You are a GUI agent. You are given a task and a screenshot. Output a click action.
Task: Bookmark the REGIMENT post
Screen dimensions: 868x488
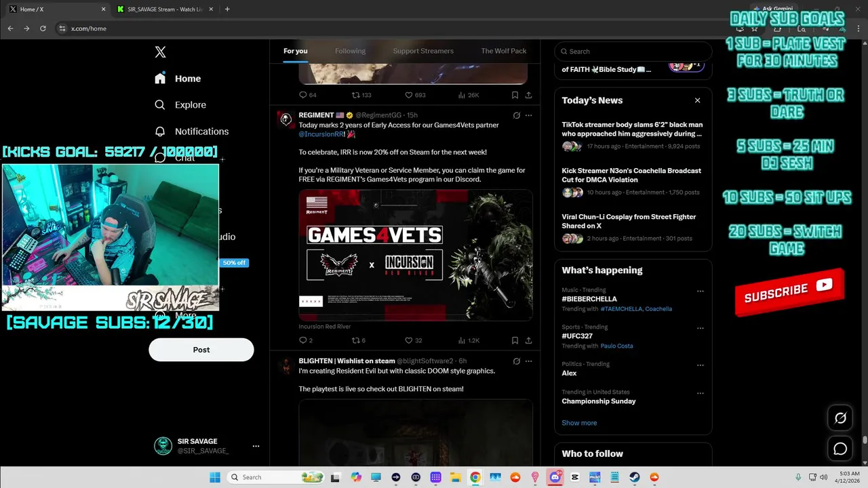515,340
